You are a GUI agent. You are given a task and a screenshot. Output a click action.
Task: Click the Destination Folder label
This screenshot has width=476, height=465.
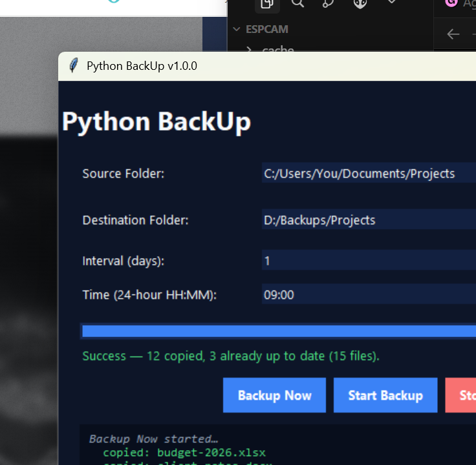point(135,220)
